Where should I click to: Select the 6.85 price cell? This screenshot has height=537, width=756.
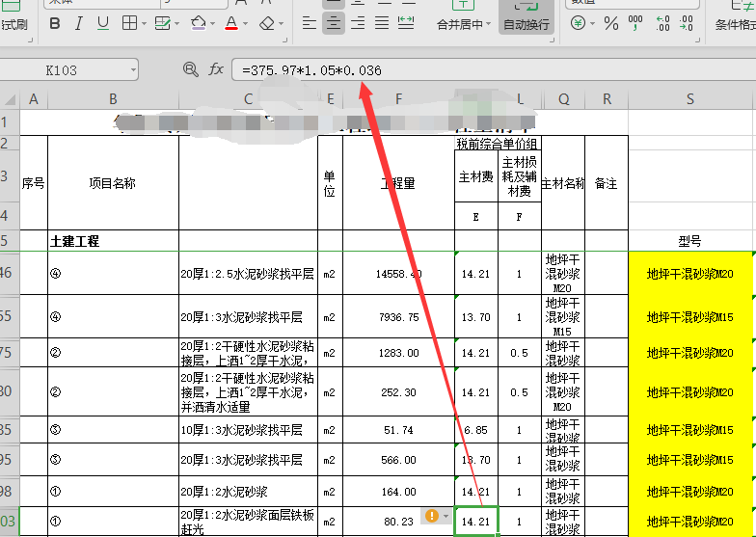pos(476,430)
